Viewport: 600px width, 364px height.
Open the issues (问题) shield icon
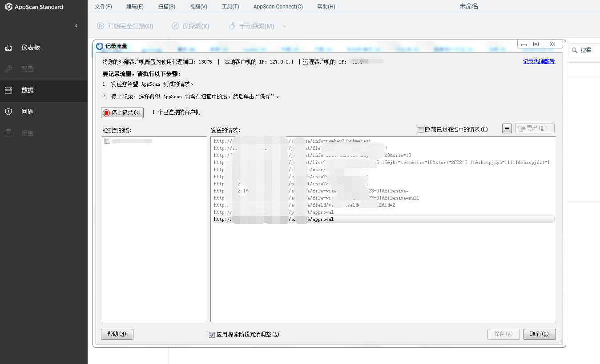pyautogui.click(x=8, y=112)
